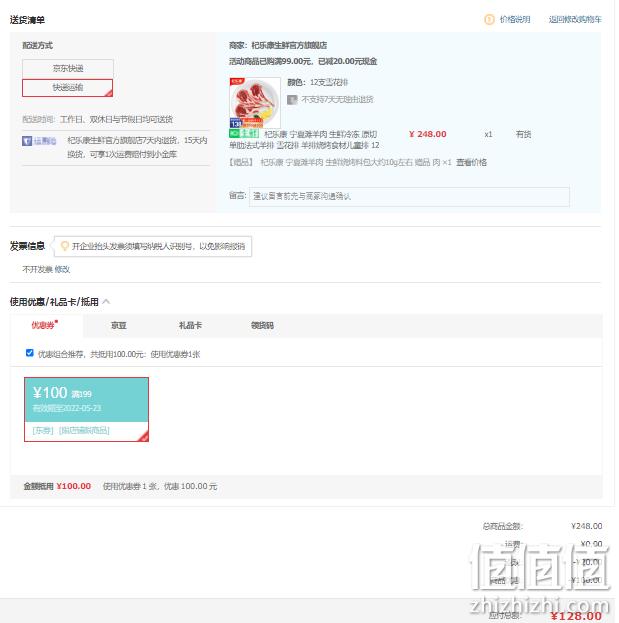Click 总商品金额 ¥248.00 value
The height and width of the screenshot is (623, 619).
click(586, 526)
